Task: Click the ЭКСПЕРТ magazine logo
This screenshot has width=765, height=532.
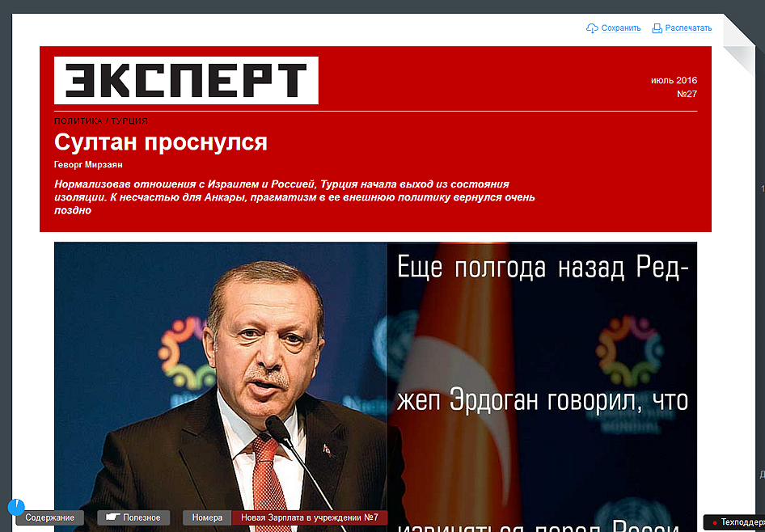Action: point(186,81)
